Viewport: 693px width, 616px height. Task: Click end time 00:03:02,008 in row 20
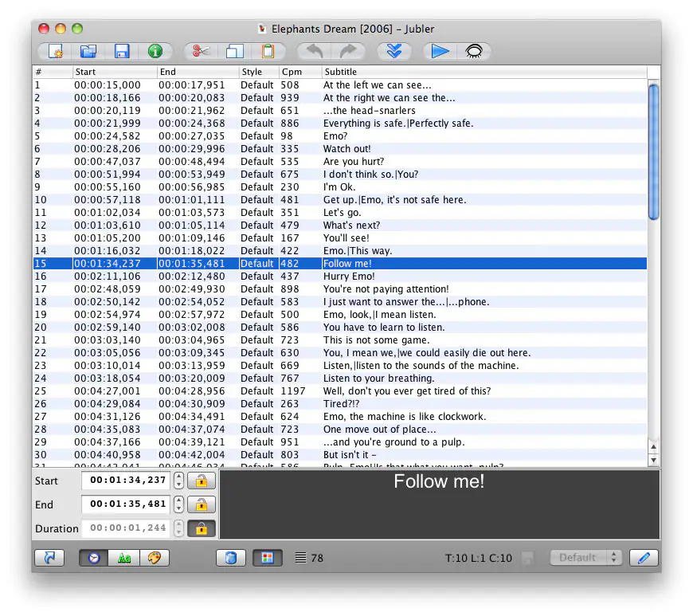click(x=192, y=328)
